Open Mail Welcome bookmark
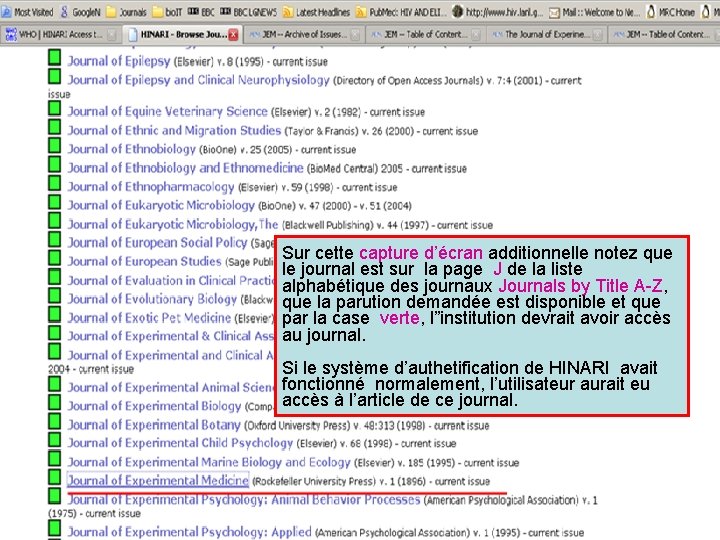The image size is (720, 540). [x=595, y=12]
